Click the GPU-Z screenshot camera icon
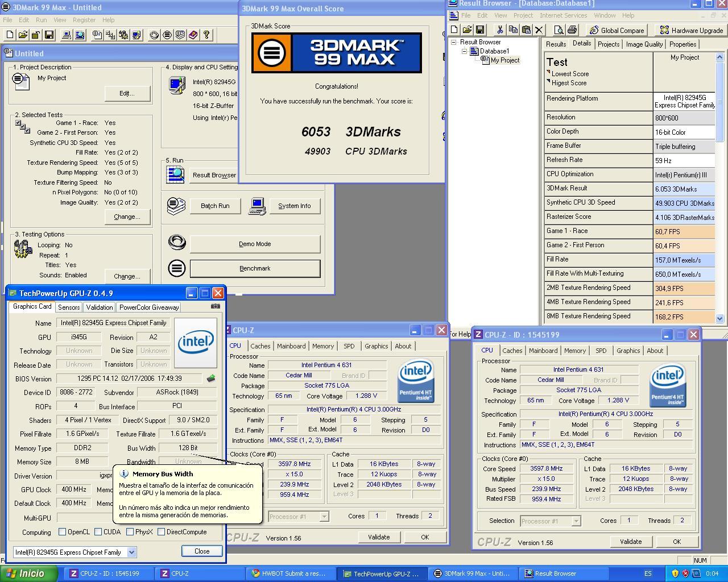Image resolution: width=728 pixels, height=582 pixels. coord(215,306)
